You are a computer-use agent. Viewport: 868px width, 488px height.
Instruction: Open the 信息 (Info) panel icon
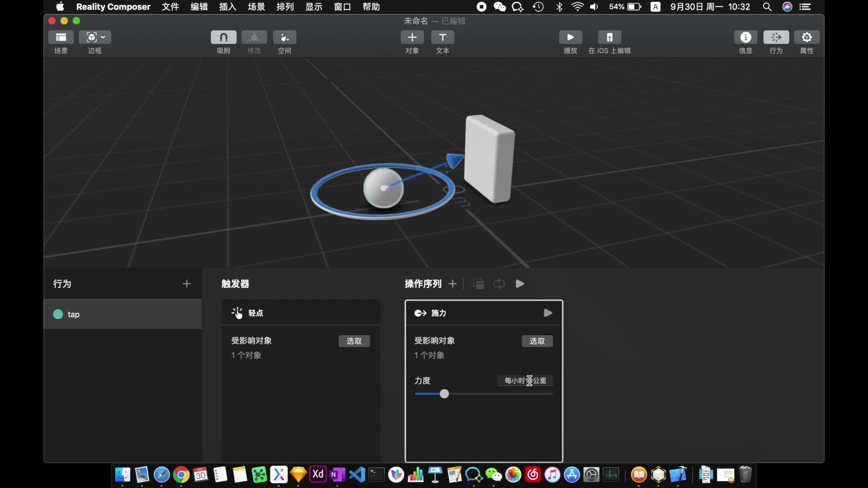745,37
